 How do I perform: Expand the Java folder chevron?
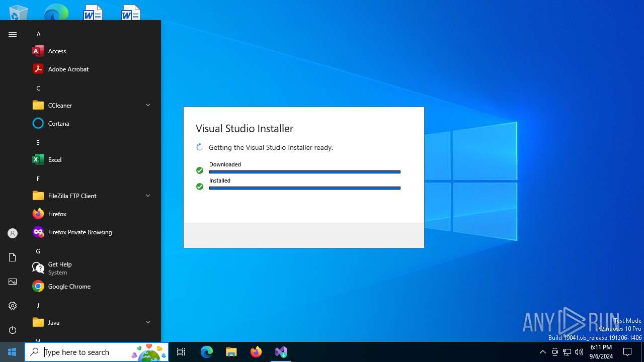148,322
